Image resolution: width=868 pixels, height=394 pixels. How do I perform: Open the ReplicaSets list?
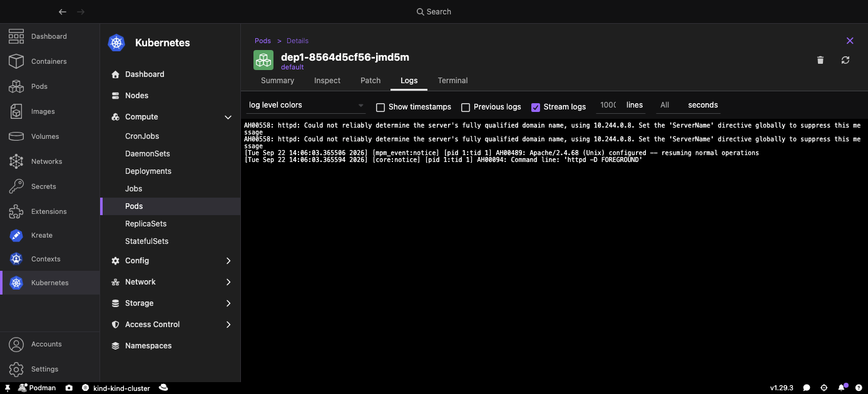tap(170, 224)
